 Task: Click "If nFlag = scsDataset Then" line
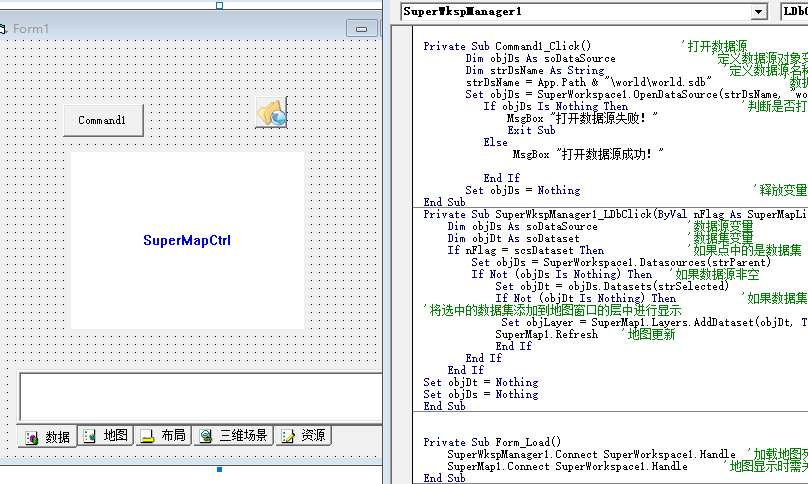tap(526, 251)
